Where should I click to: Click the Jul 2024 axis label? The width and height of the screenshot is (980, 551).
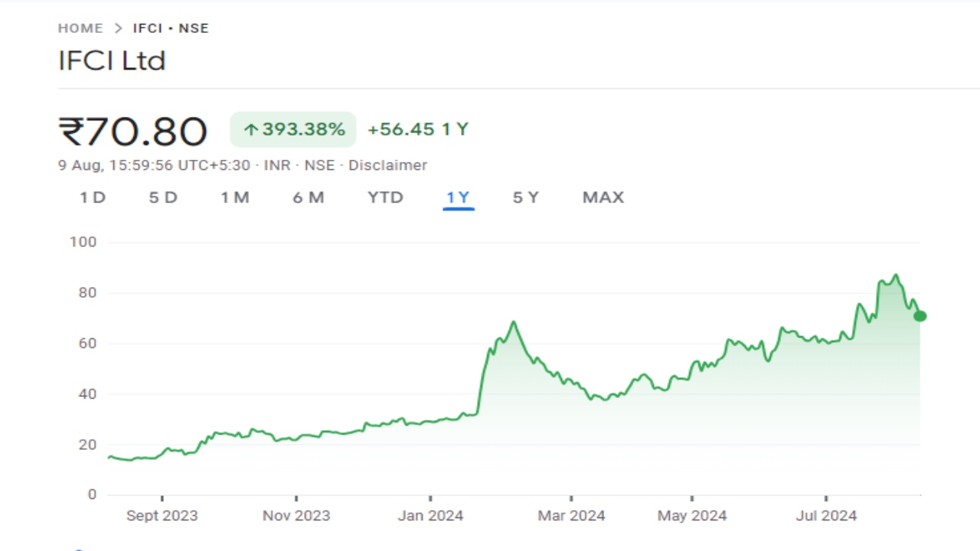pos(826,516)
